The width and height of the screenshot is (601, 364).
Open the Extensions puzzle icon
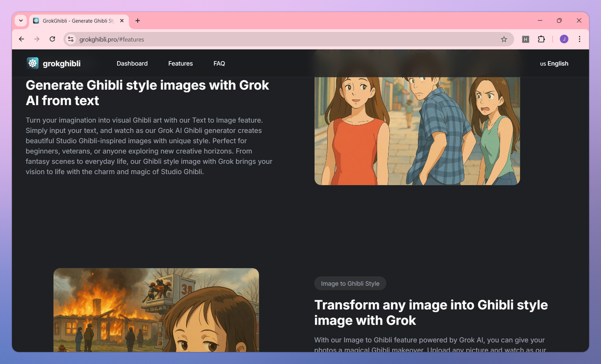pyautogui.click(x=541, y=39)
